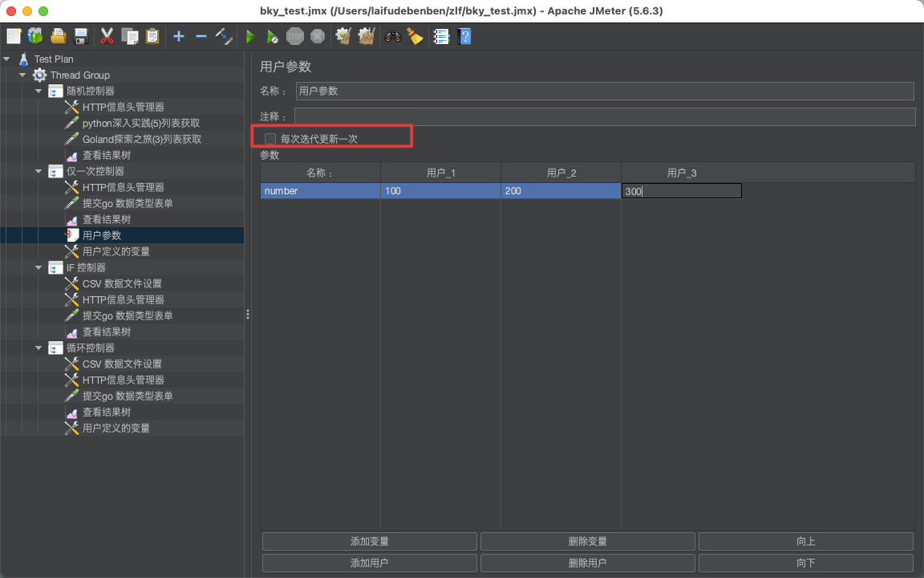Click the Paste clipboard icon
This screenshot has height=578, width=924.
[x=152, y=37]
